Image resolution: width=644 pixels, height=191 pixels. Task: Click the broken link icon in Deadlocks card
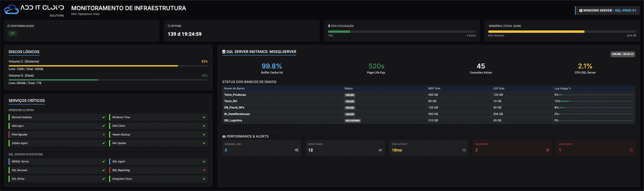631,150
